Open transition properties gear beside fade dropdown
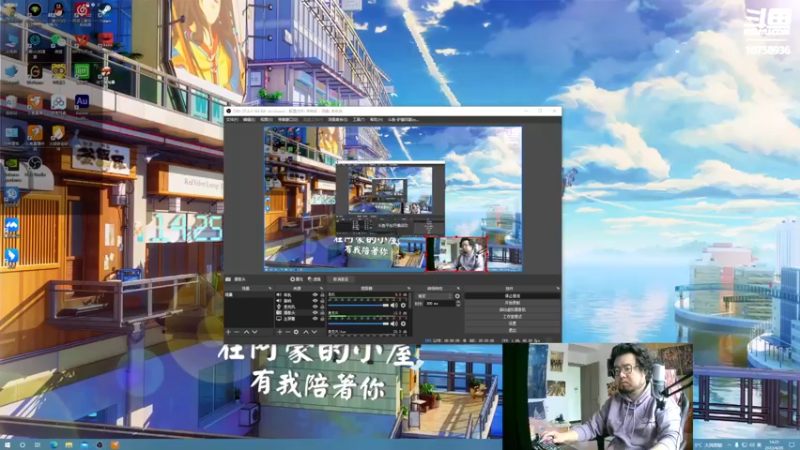Screen dimensions: 800x450 click(458, 296)
